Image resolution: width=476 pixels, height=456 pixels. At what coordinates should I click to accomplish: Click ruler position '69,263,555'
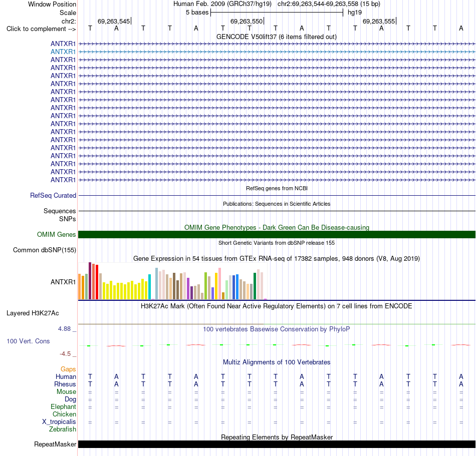[379, 21]
